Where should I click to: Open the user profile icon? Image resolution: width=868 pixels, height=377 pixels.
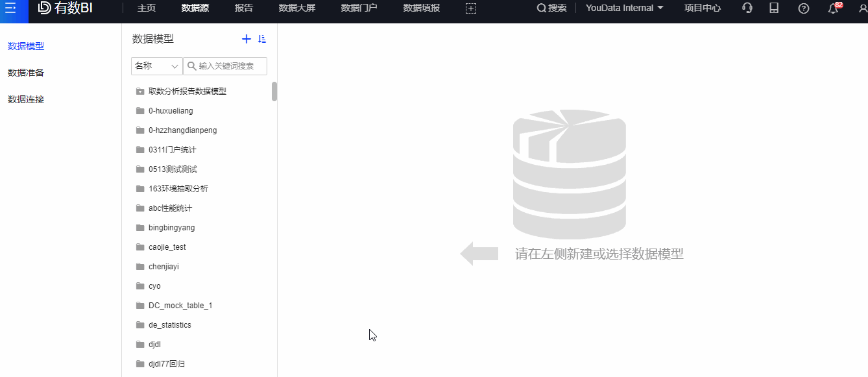click(x=862, y=8)
